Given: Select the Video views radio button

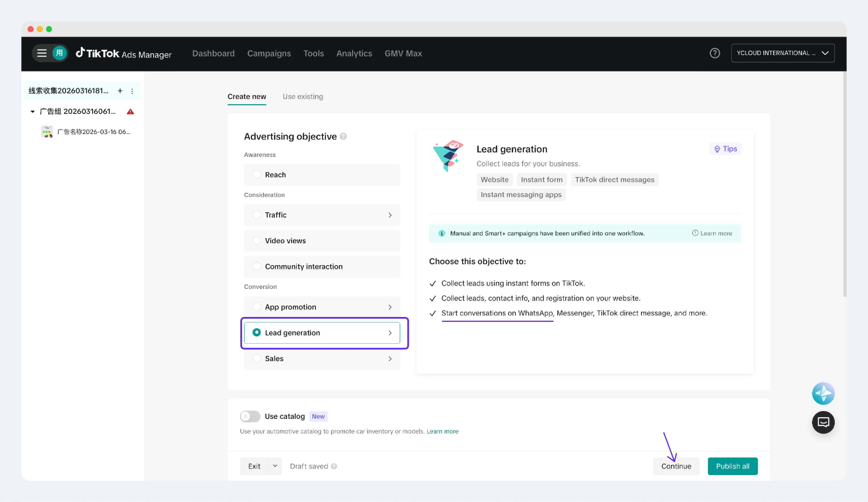Looking at the screenshot, I should pos(257,240).
